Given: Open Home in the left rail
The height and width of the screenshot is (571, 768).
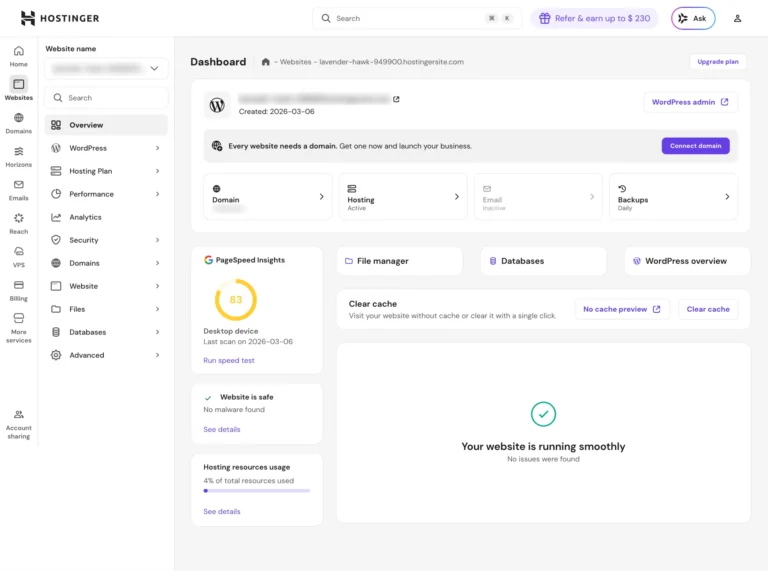Looking at the screenshot, I should pyautogui.click(x=19, y=56).
